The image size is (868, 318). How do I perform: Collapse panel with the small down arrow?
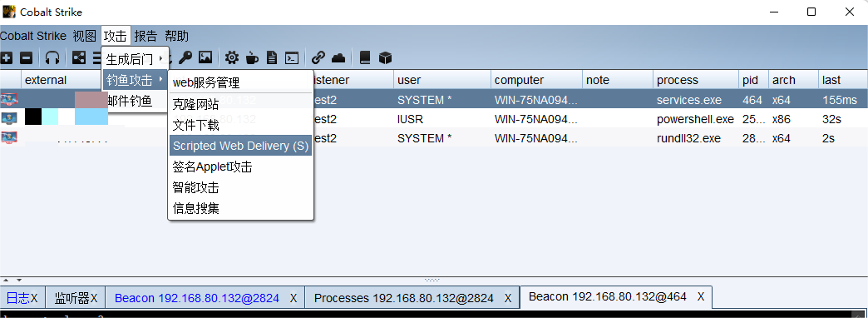click(x=19, y=281)
